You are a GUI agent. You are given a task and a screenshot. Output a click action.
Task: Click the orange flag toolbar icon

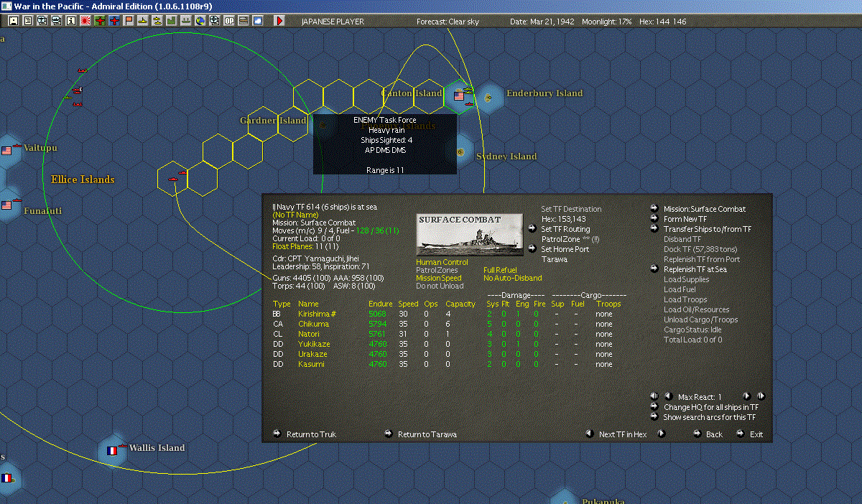coord(129,21)
